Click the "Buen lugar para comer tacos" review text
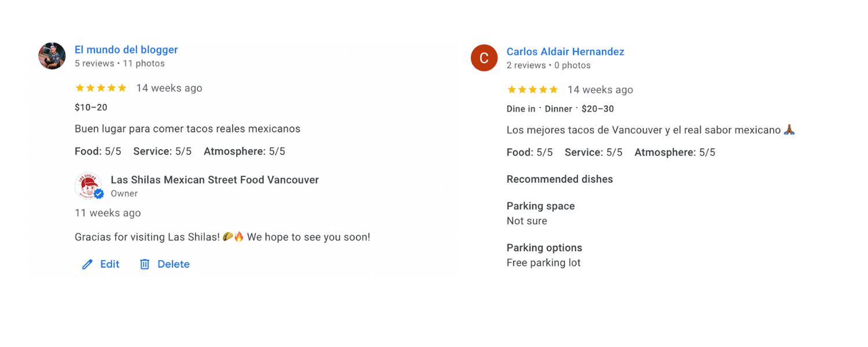The width and height of the screenshot is (868, 347). pos(187,129)
